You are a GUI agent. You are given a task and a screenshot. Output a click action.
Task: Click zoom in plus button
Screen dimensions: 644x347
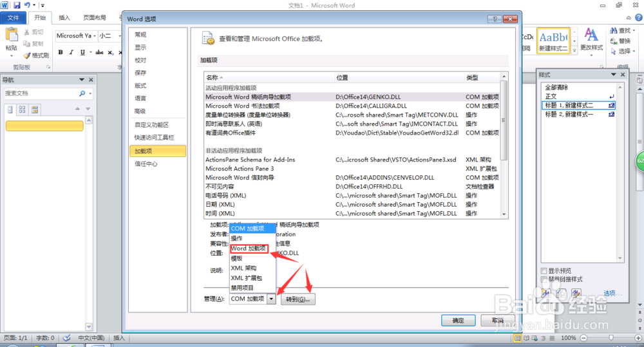(638, 338)
